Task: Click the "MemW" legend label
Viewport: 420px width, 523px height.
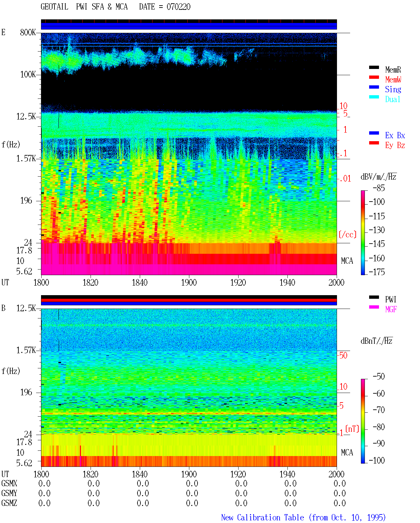Action: (393, 79)
